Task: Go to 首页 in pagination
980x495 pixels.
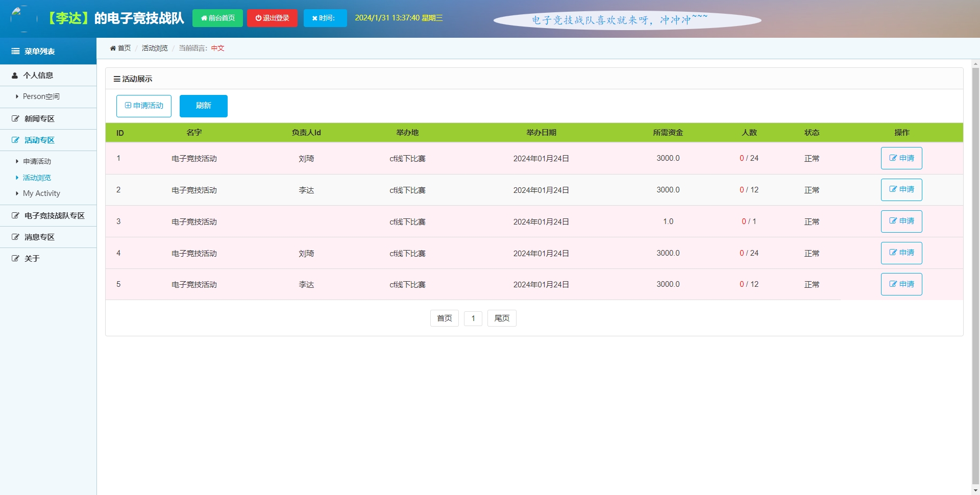Action: click(x=445, y=318)
